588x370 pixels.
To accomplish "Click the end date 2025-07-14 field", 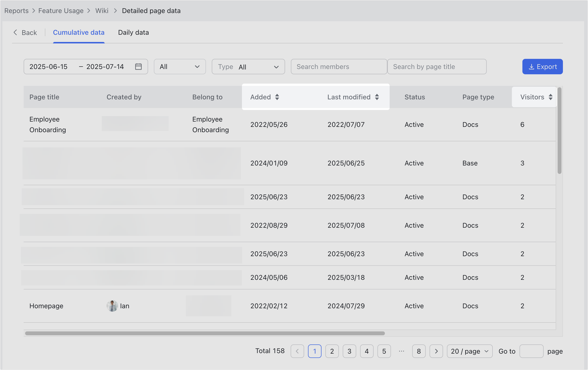I will point(105,66).
